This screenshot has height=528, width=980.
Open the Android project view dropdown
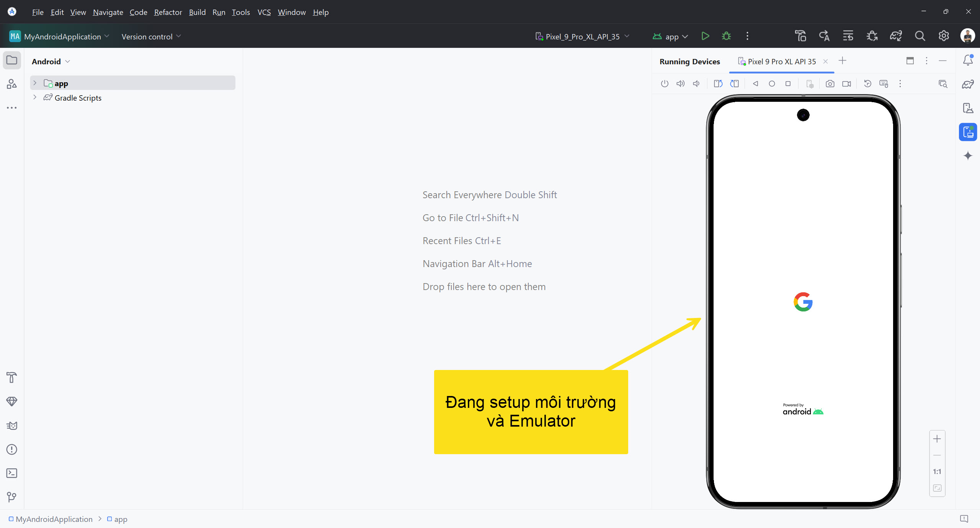pos(51,62)
